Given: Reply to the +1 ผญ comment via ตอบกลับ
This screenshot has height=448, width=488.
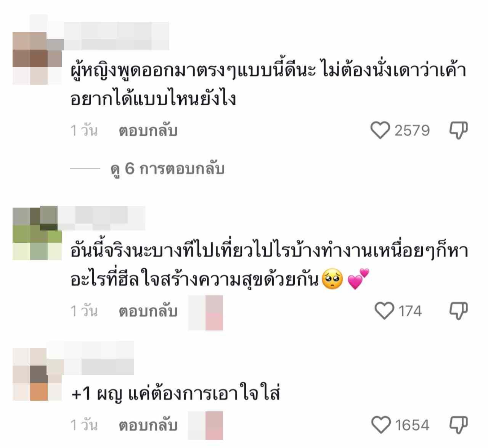Looking at the screenshot, I should tap(148, 425).
